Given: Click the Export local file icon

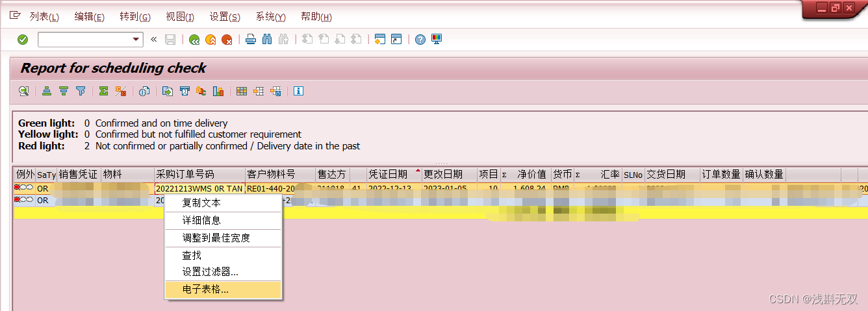Looking at the screenshot, I should pos(168,92).
